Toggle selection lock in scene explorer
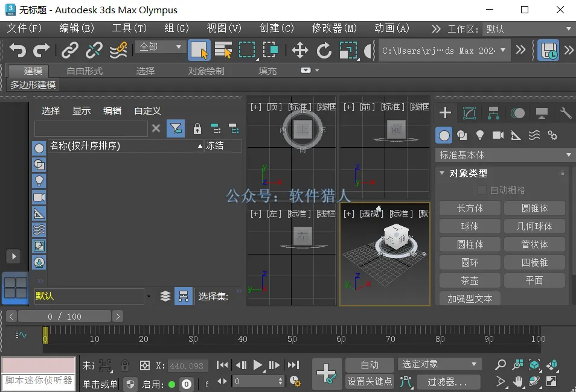This screenshot has height=392, width=576. tap(197, 128)
